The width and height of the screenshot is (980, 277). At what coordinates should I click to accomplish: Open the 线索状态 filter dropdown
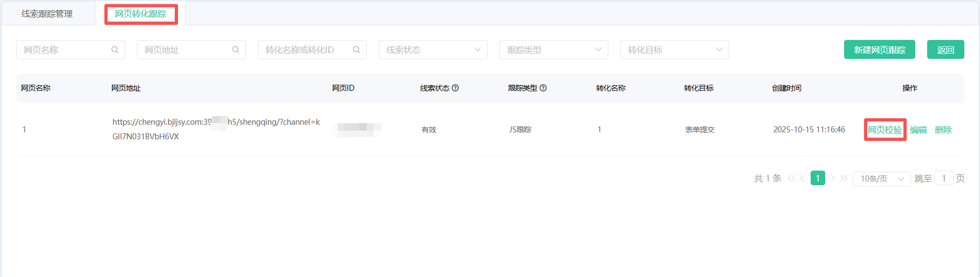coord(433,50)
